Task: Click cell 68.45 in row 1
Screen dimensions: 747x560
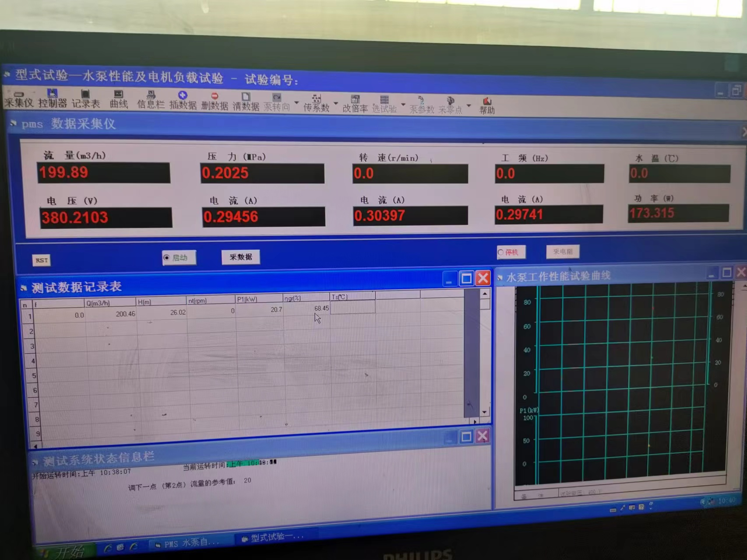Action: [x=307, y=308]
